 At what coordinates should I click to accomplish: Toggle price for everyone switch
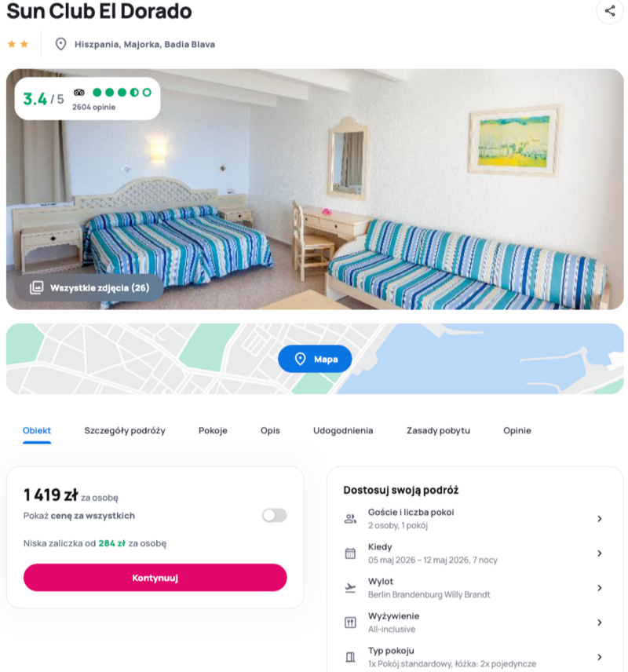(x=274, y=515)
